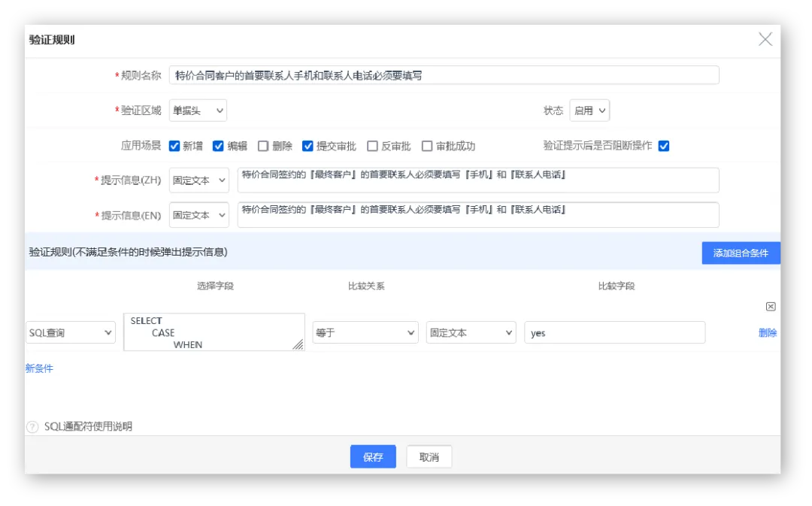Toggle the 提交审批 checkbox
This screenshot has width=812, height=506.
pos(308,146)
